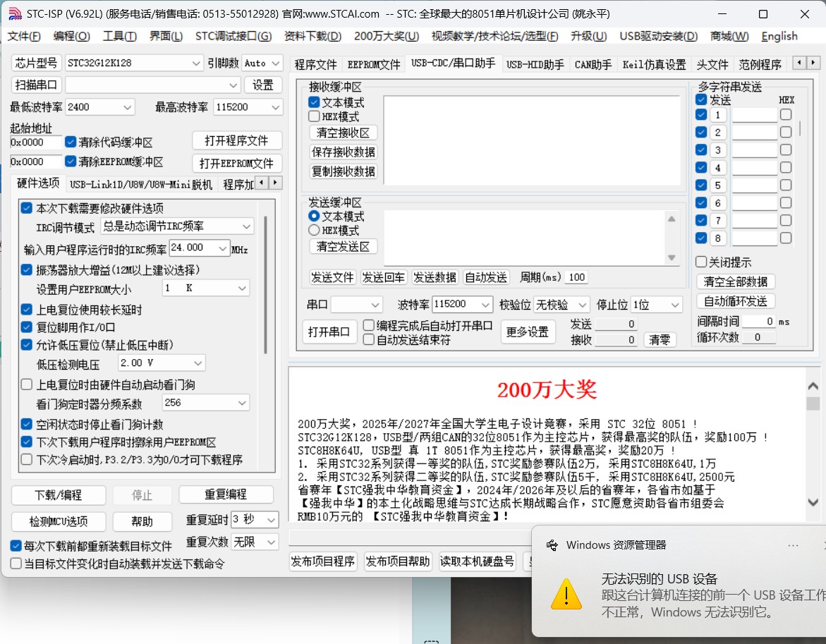Switch to the USB-HID助手 tab

point(535,64)
